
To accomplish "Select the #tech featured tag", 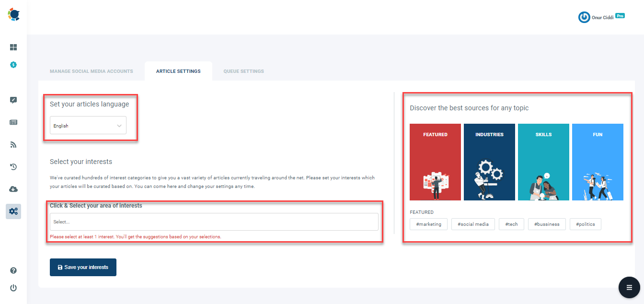I will click(x=511, y=224).
